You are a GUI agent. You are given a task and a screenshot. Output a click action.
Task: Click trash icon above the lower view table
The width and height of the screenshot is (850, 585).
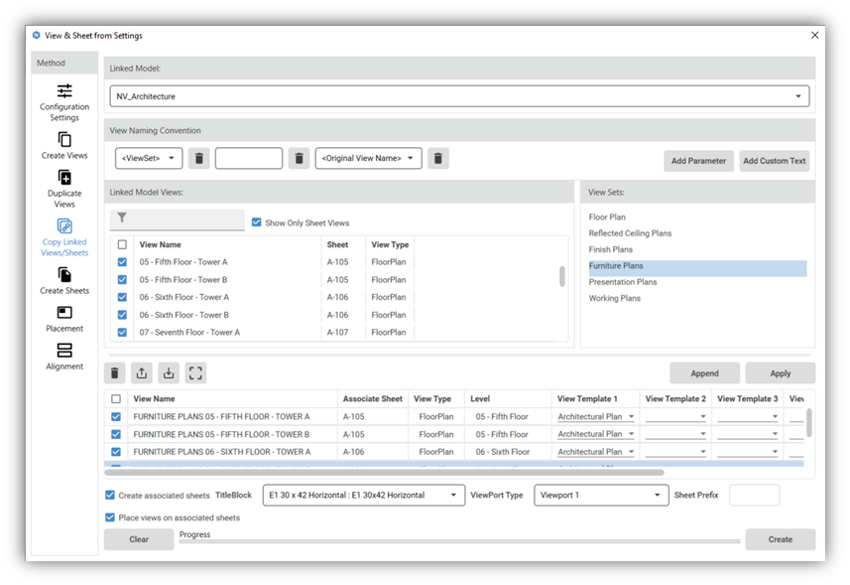pos(115,373)
